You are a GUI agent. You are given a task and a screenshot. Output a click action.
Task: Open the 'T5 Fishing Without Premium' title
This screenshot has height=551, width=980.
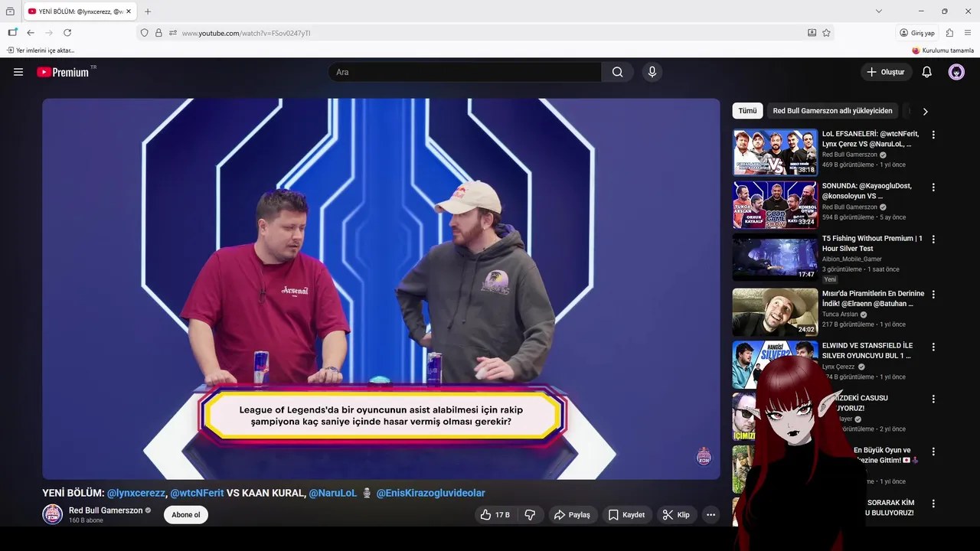click(872, 243)
